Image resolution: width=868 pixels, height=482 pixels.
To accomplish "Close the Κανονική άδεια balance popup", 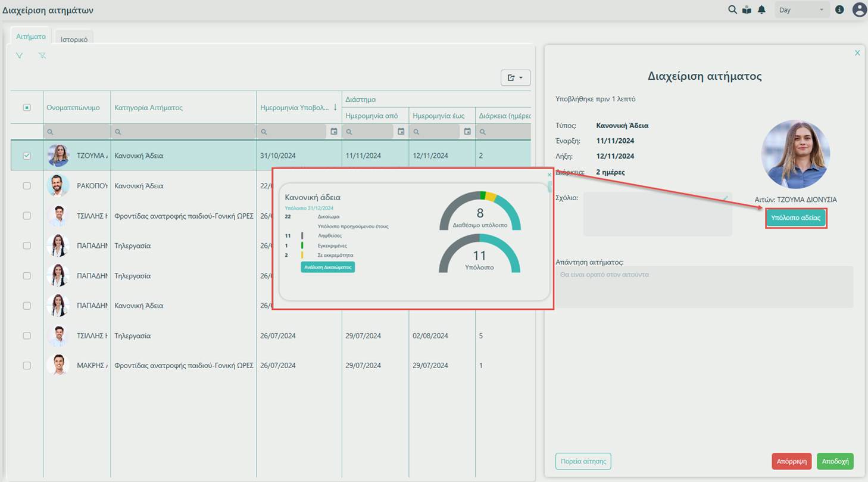I will pyautogui.click(x=549, y=175).
